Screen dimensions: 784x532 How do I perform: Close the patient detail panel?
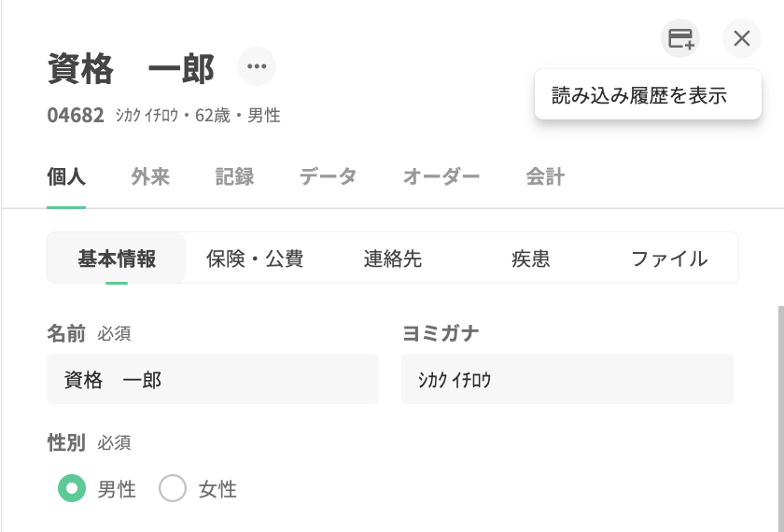pyautogui.click(x=742, y=38)
